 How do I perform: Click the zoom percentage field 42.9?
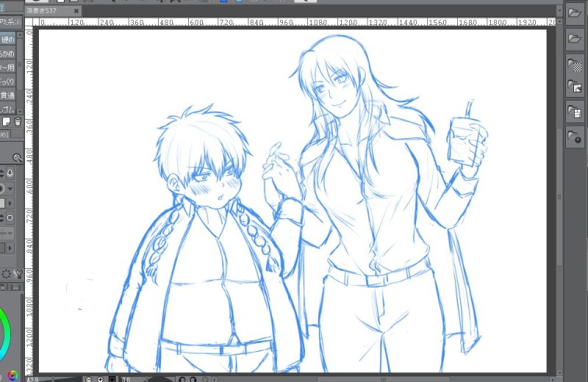pyautogui.click(x=34, y=379)
